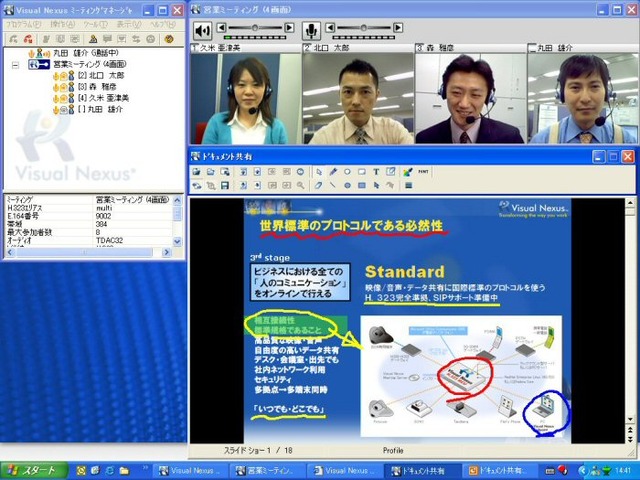Select [4] 久米 亜津美 in participant tree
This screenshot has width=640, height=480.
pyautogui.click(x=103, y=98)
